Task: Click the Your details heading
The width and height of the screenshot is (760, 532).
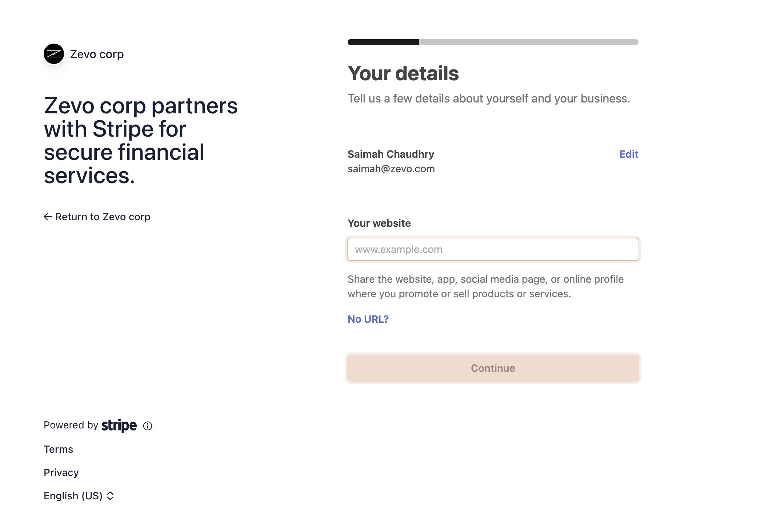Action: click(x=403, y=73)
